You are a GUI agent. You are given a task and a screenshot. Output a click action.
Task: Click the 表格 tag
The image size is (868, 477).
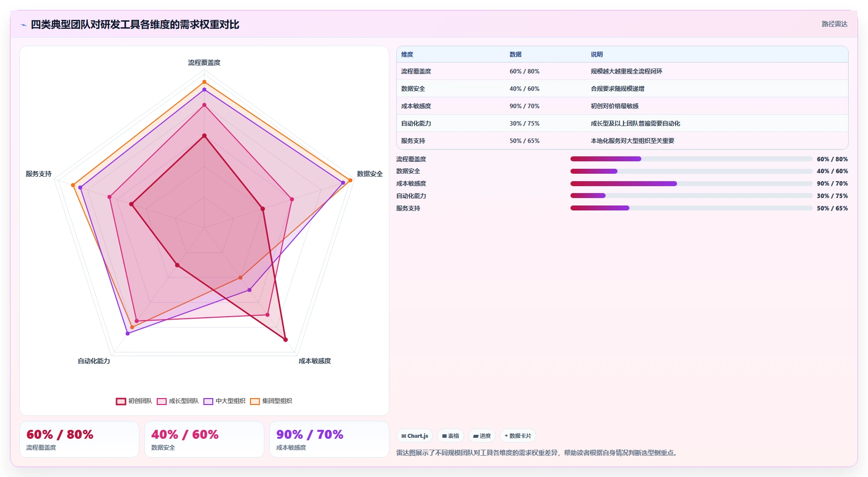450,436
